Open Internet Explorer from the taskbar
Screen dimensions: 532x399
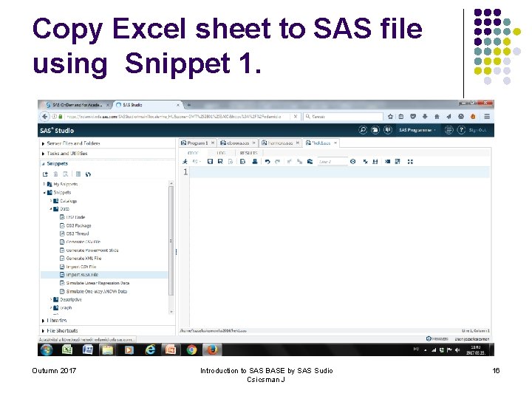click(149, 349)
